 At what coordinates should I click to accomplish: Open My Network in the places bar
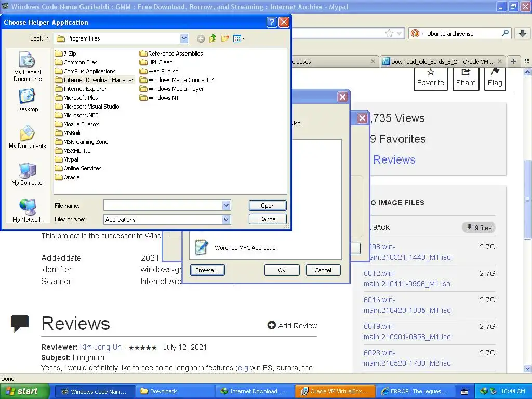(28, 211)
